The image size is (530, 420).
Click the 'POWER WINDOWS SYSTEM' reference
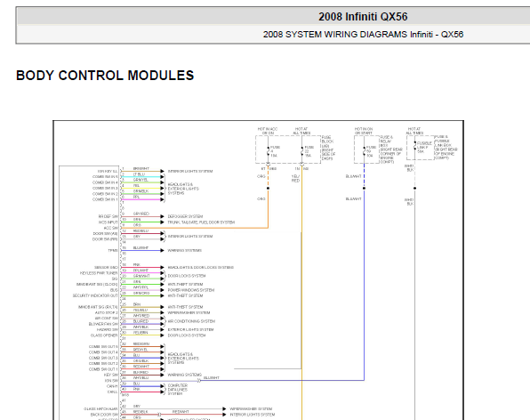[x=191, y=290]
